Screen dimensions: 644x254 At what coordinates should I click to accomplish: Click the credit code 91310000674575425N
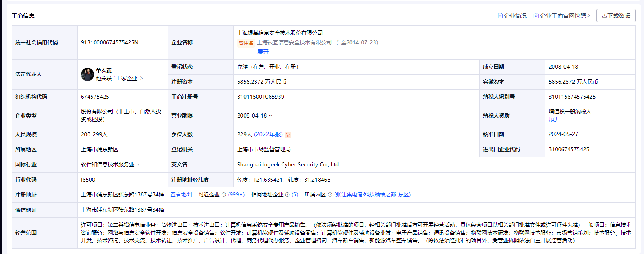coord(110,42)
